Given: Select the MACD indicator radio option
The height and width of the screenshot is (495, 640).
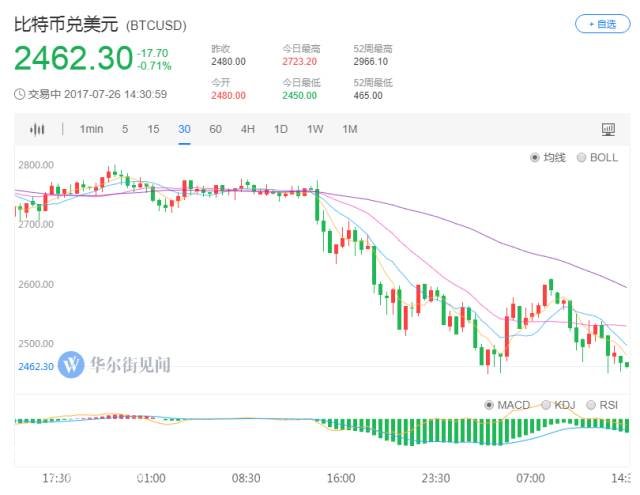Looking at the screenshot, I should click(489, 405).
